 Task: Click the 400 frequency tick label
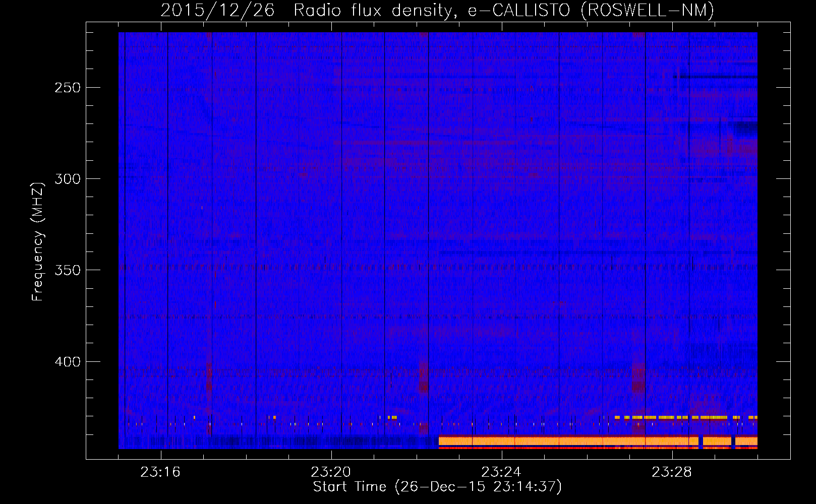68,362
